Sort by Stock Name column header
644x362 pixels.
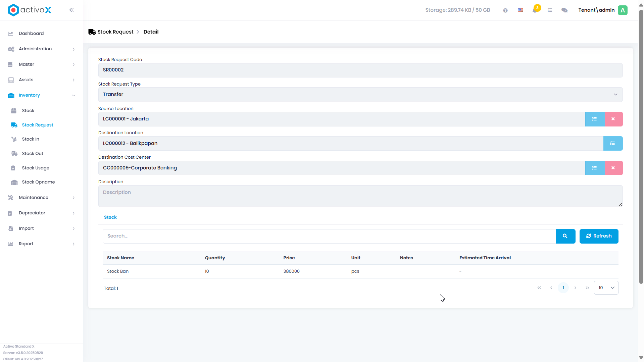coord(120,258)
